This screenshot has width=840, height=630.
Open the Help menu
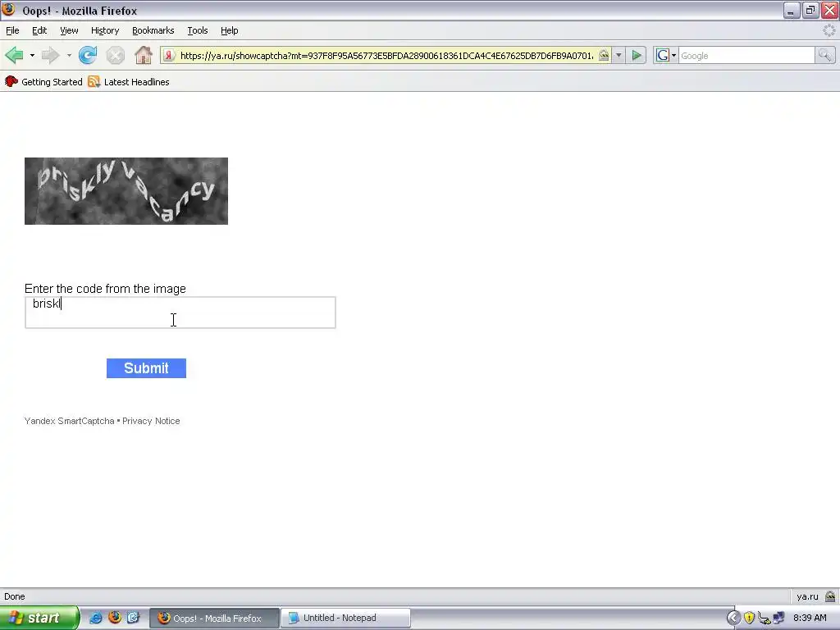coord(230,30)
